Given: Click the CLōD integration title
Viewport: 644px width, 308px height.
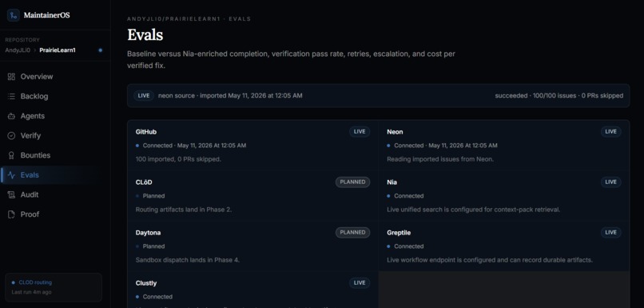Looking at the screenshot, I should point(144,182).
